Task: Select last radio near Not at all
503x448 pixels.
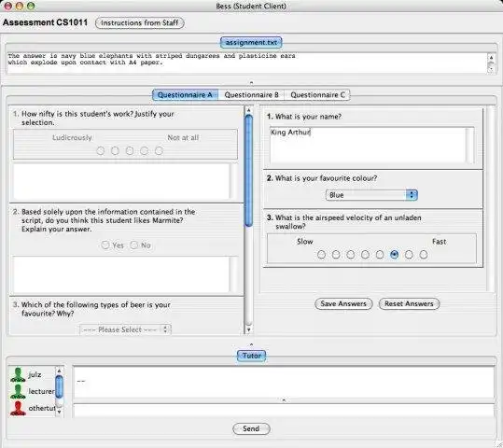Action: 159,150
